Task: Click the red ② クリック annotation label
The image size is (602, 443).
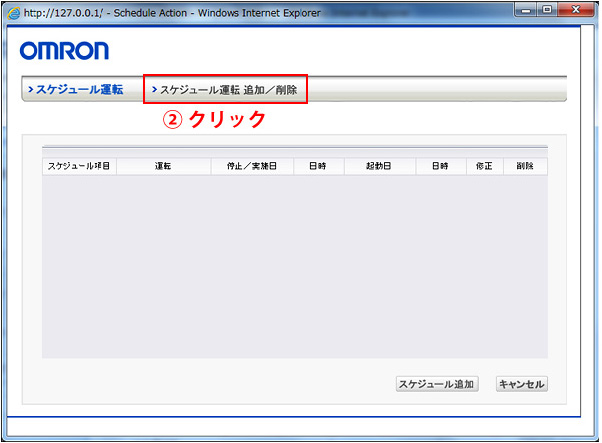Action: (215, 119)
